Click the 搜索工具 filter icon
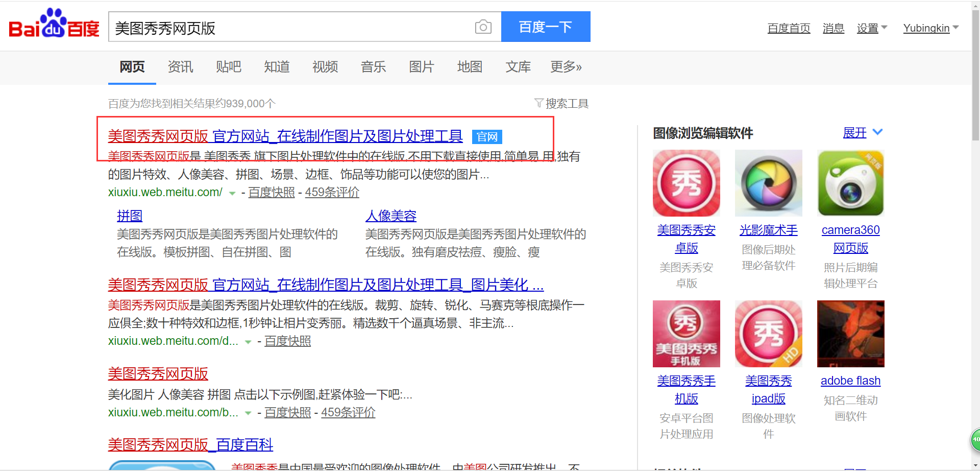Image resolution: width=980 pixels, height=471 pixels. [538, 103]
